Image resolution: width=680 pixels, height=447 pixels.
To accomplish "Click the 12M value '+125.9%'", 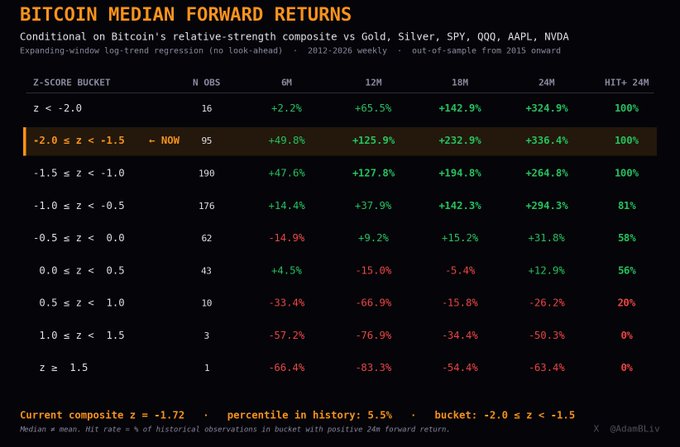I will tap(373, 140).
